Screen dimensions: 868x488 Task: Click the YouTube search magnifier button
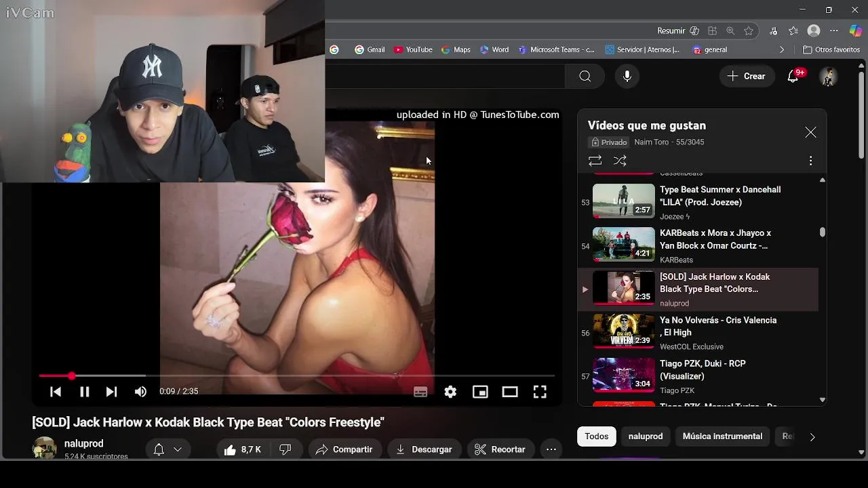[x=585, y=76]
